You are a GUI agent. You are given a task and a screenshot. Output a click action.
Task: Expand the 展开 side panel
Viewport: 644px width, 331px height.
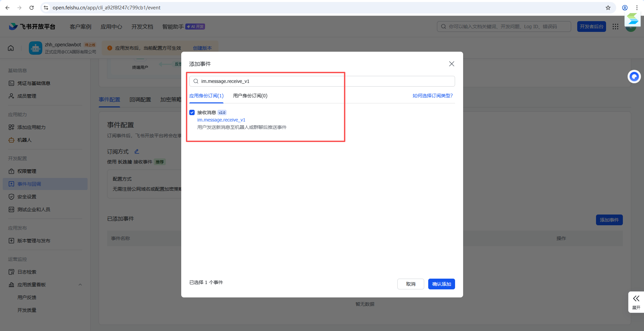[x=636, y=302]
